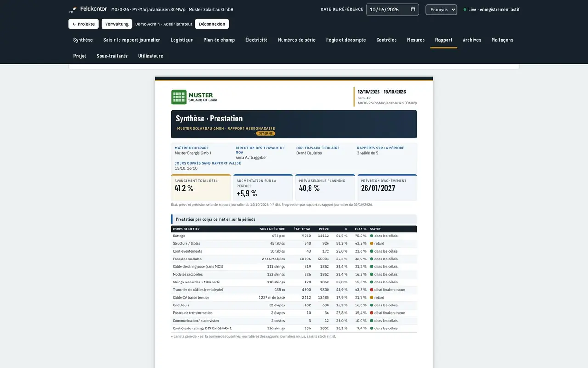Open the date picker calendar icon
Image resolution: width=588 pixels, height=368 pixels.
(413, 10)
